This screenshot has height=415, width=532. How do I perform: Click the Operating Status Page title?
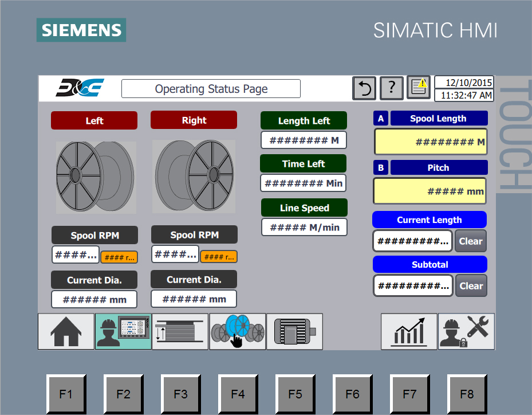click(x=211, y=89)
